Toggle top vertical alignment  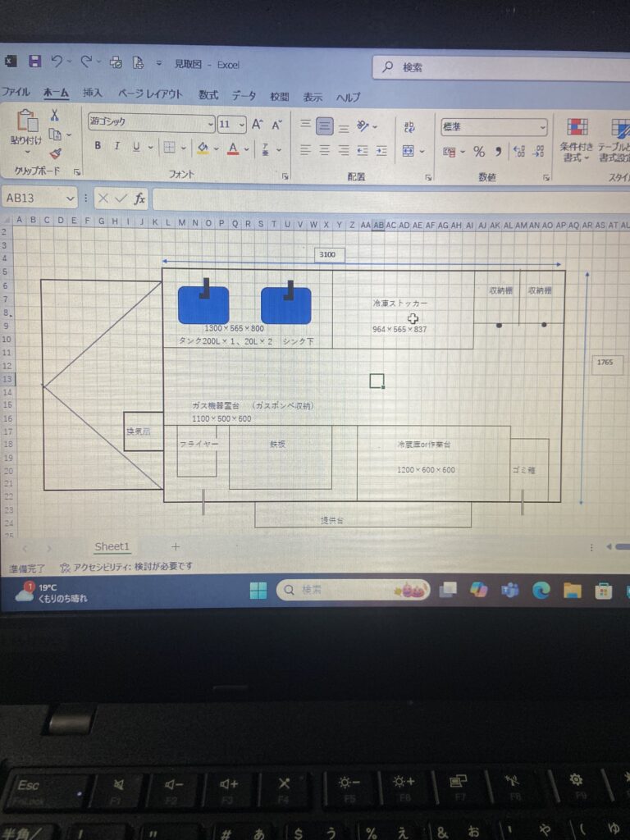[305, 124]
